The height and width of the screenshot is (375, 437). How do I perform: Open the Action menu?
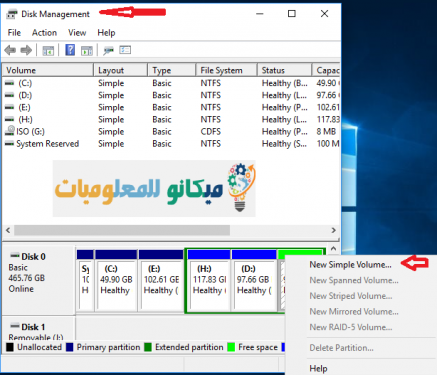tap(44, 33)
